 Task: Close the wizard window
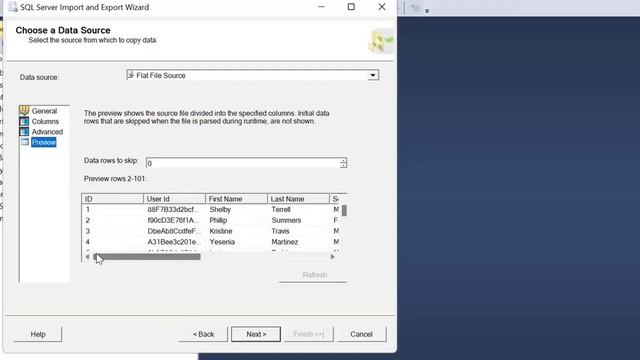click(x=382, y=7)
